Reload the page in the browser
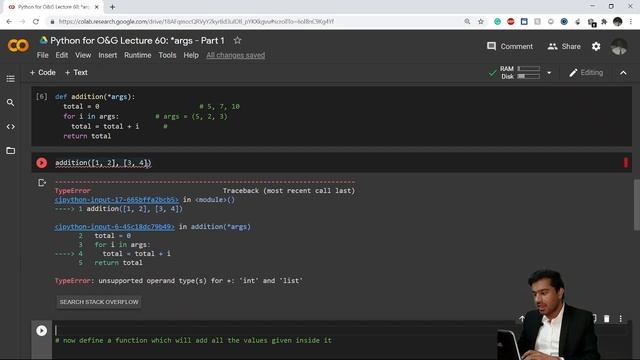This screenshot has height=360, width=640. [x=36, y=22]
